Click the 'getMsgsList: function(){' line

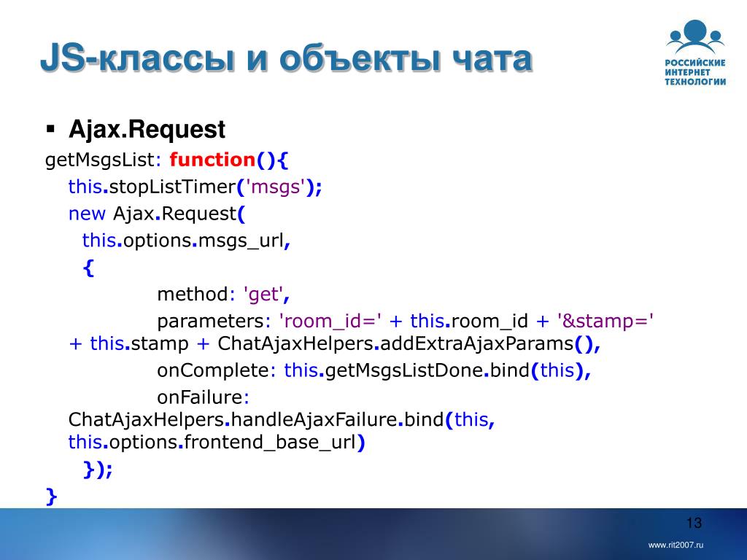167,160
